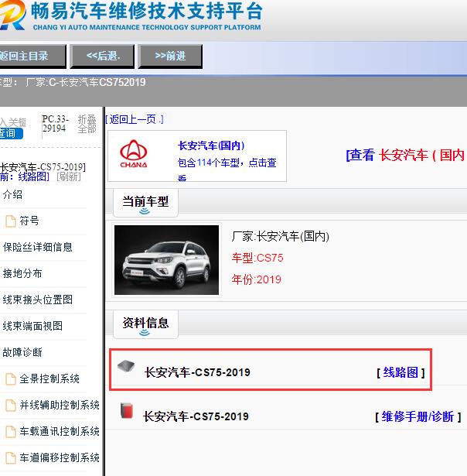This screenshot has height=476, width=467.
Task: Select the 当前车型 tab
Action: pyautogui.click(x=145, y=203)
